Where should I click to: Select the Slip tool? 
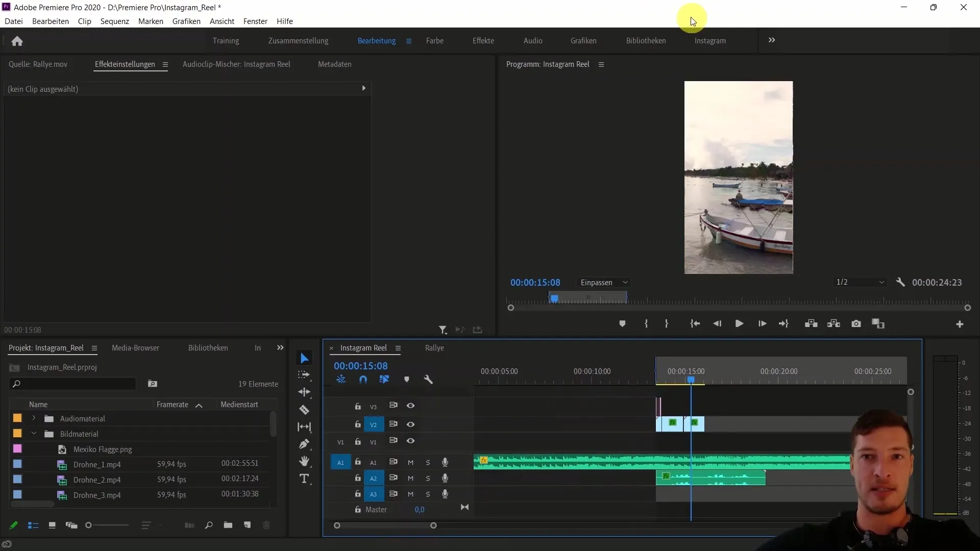304,427
